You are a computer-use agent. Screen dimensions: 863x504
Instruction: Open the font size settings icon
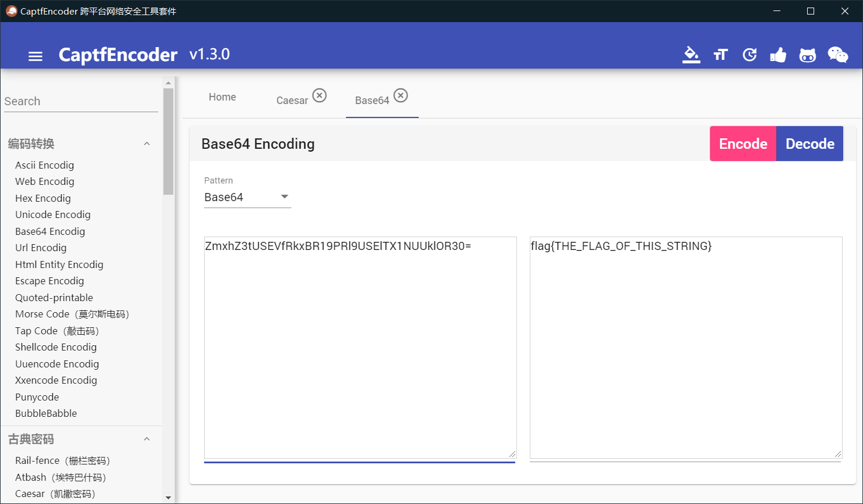click(x=721, y=55)
